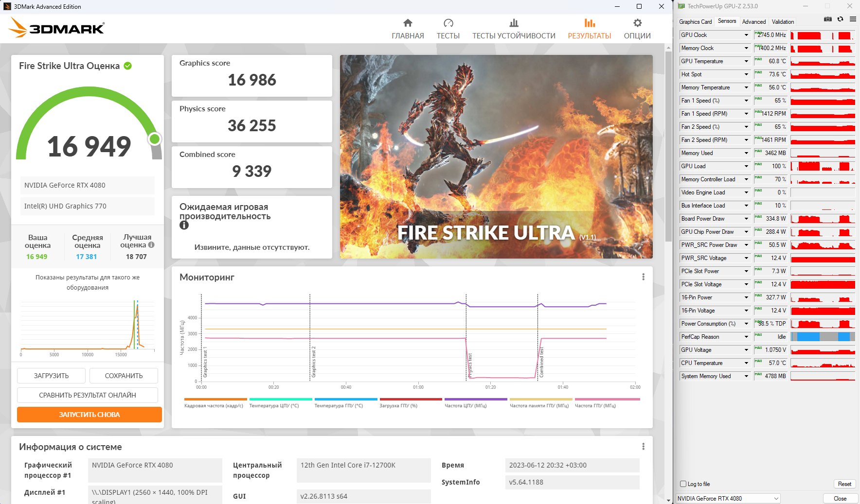Expand the GPU Voltage sensor dropdown
This screenshot has height=504, width=860.
tap(746, 350)
